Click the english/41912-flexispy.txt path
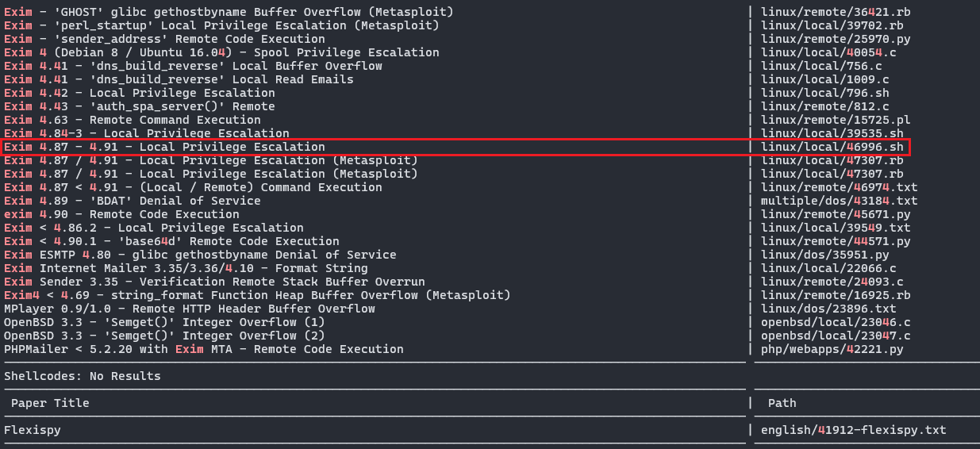This screenshot has height=449, width=980. [x=853, y=430]
